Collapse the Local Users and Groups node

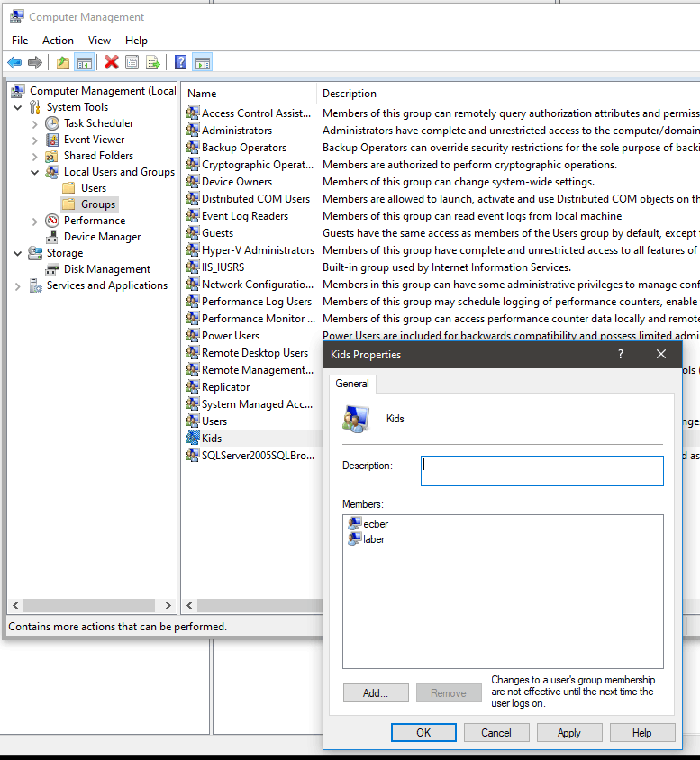tap(35, 172)
